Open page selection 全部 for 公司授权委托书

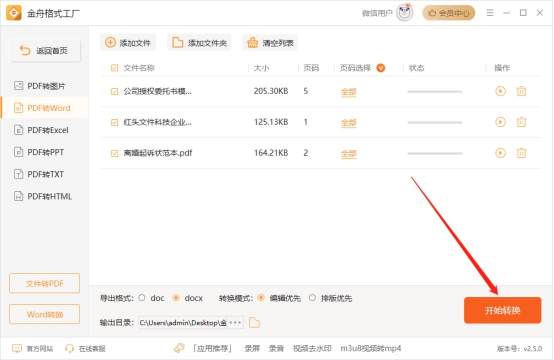click(349, 92)
